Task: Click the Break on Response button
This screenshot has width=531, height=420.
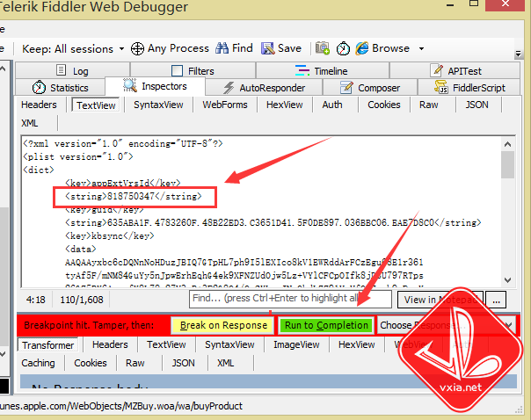Action: (222, 325)
